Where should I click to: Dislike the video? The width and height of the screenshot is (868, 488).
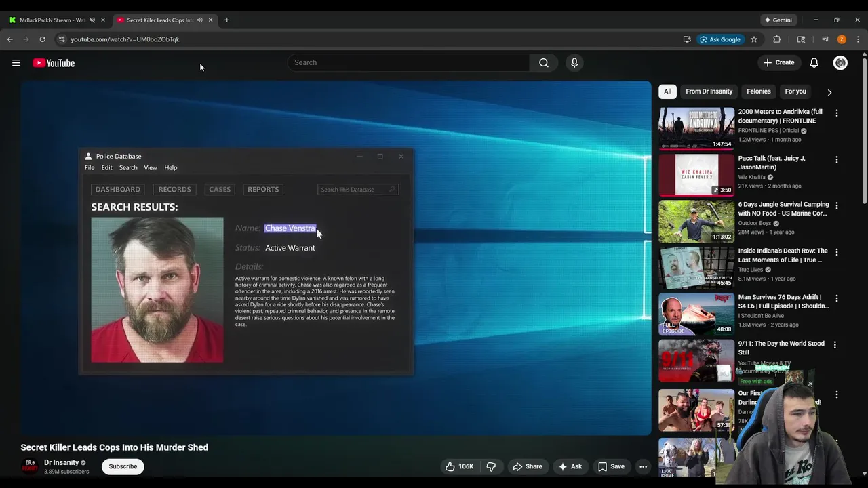pos(491,466)
